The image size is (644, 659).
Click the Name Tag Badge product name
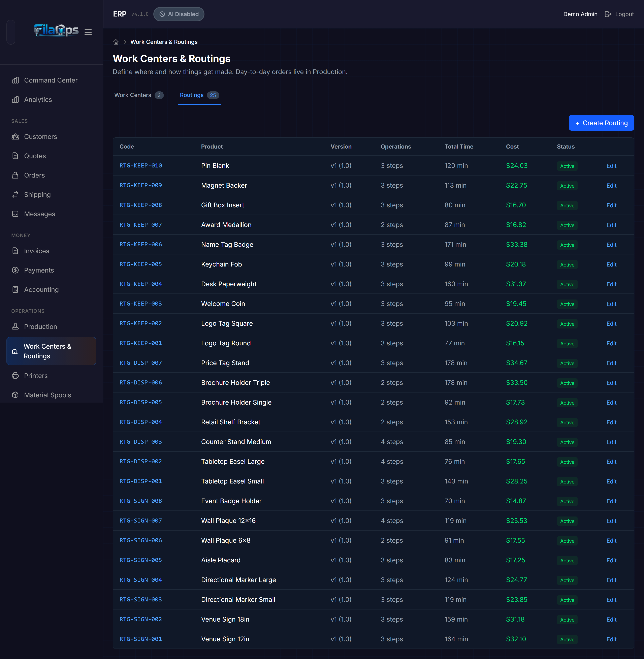[227, 245]
